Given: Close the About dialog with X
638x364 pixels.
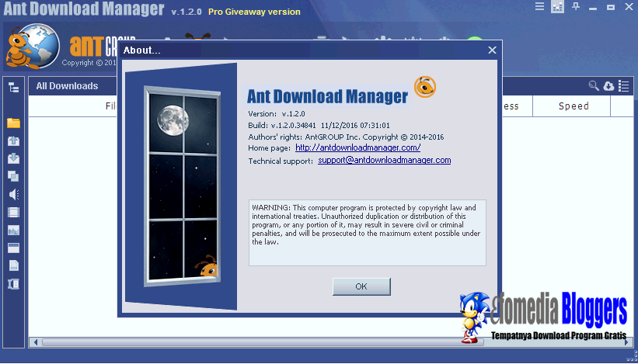Looking at the screenshot, I should pyautogui.click(x=492, y=50).
